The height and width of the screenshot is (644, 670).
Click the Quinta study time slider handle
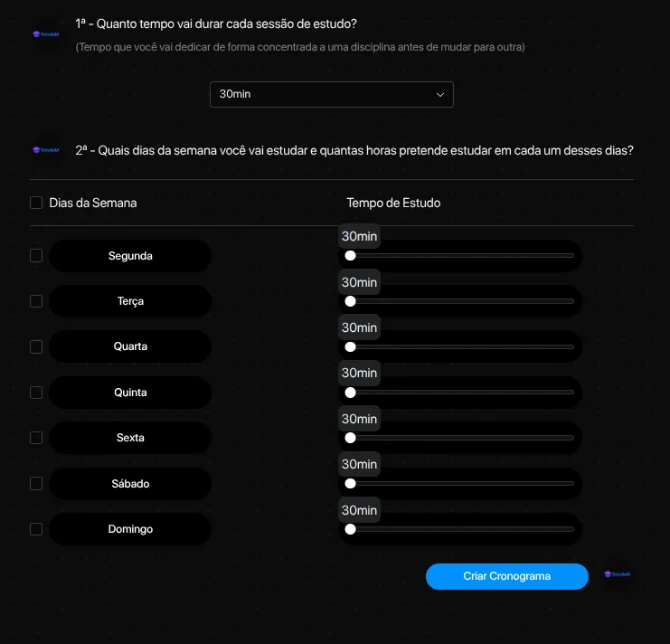click(x=350, y=393)
